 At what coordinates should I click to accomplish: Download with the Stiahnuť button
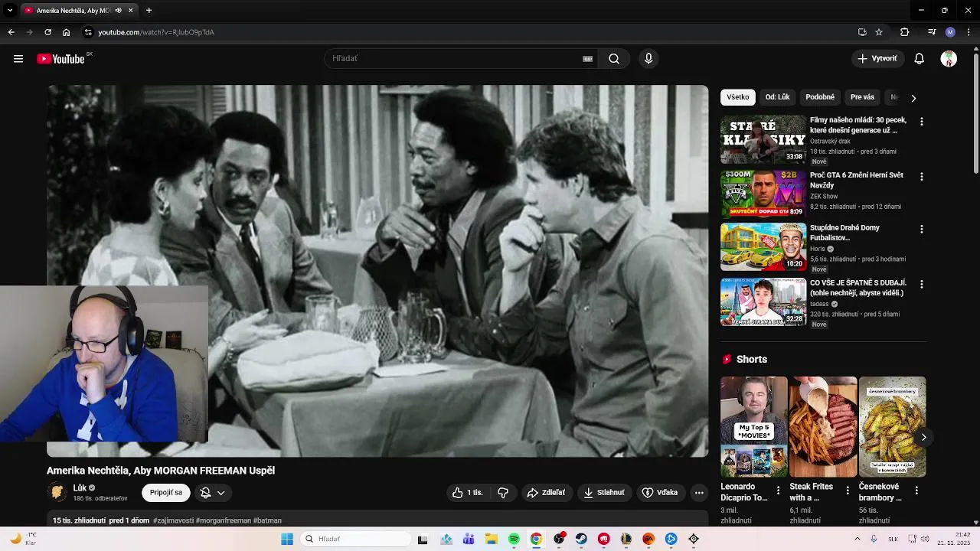(x=604, y=493)
